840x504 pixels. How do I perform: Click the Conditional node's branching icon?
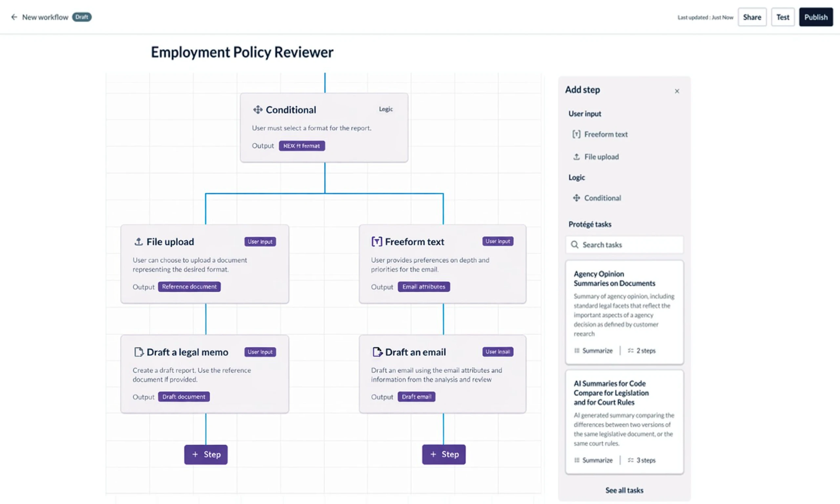coord(258,110)
